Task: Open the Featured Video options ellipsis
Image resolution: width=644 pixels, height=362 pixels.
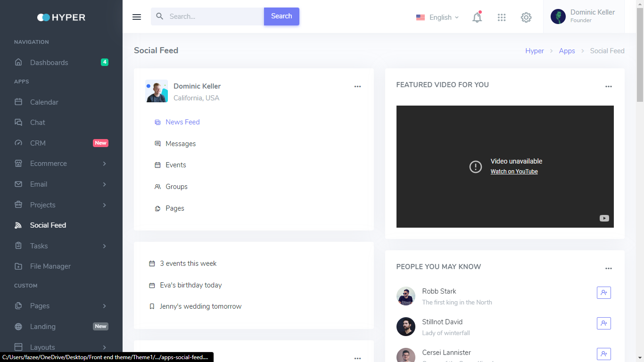Action: tap(608, 87)
